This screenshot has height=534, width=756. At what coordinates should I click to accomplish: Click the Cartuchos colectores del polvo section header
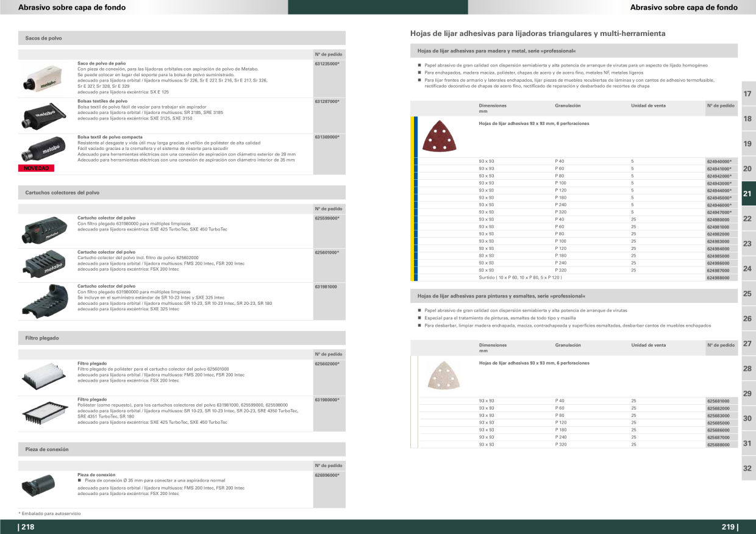(x=182, y=193)
